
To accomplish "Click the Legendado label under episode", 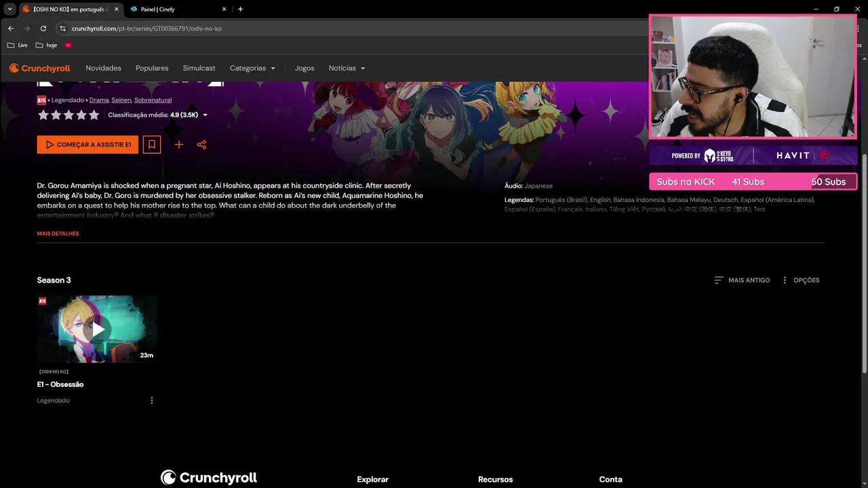I will (54, 401).
